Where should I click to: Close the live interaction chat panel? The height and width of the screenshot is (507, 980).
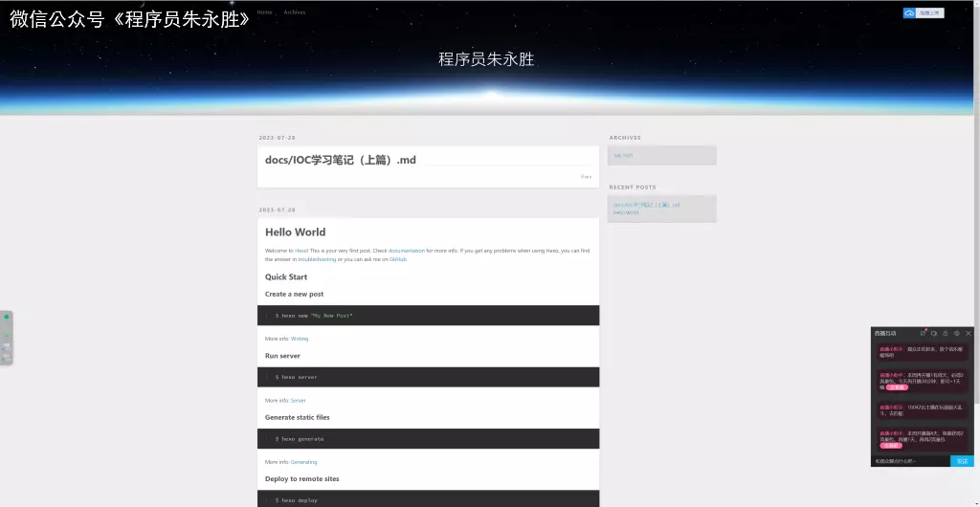pos(969,333)
